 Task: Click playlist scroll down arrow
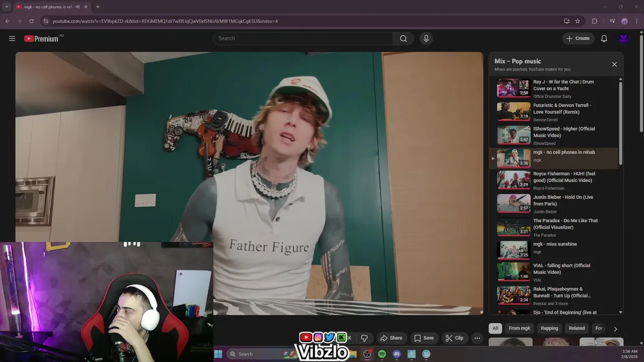click(620, 312)
